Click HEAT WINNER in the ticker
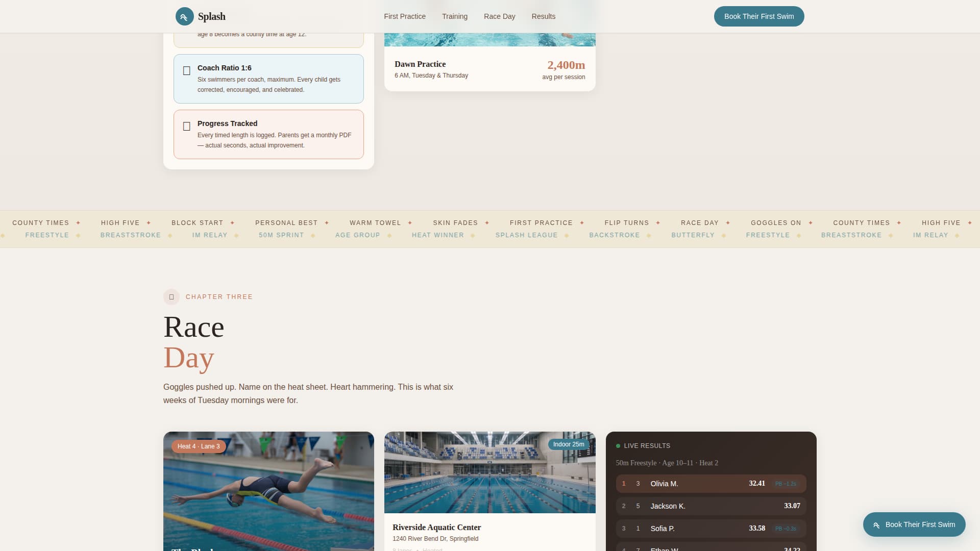980x551 pixels. 438,235
